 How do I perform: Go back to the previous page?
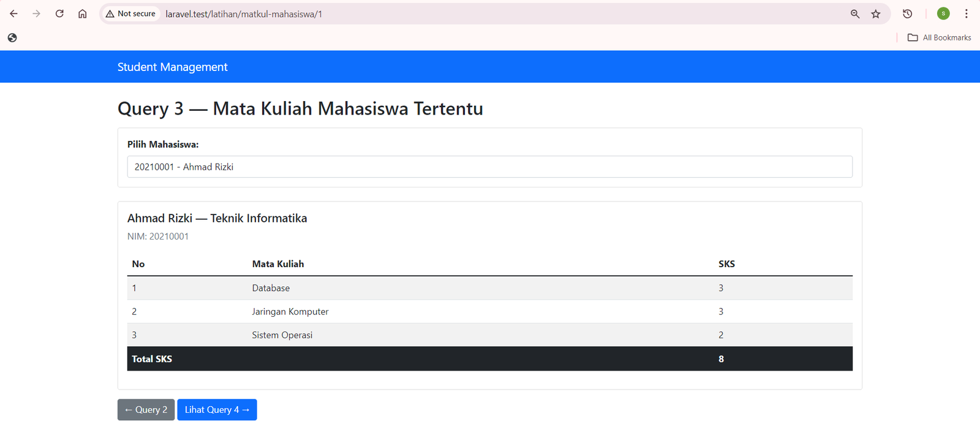click(13, 13)
